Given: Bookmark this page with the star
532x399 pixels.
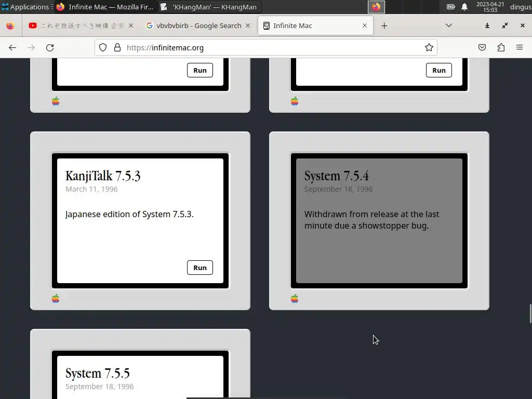Looking at the screenshot, I should 429,47.
